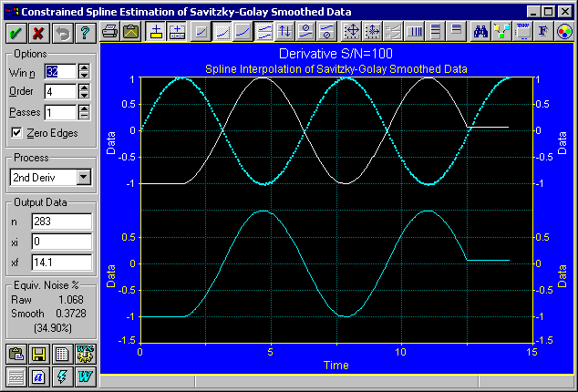Click the 'Time' x-axis label
The image size is (578, 392).
point(336,365)
